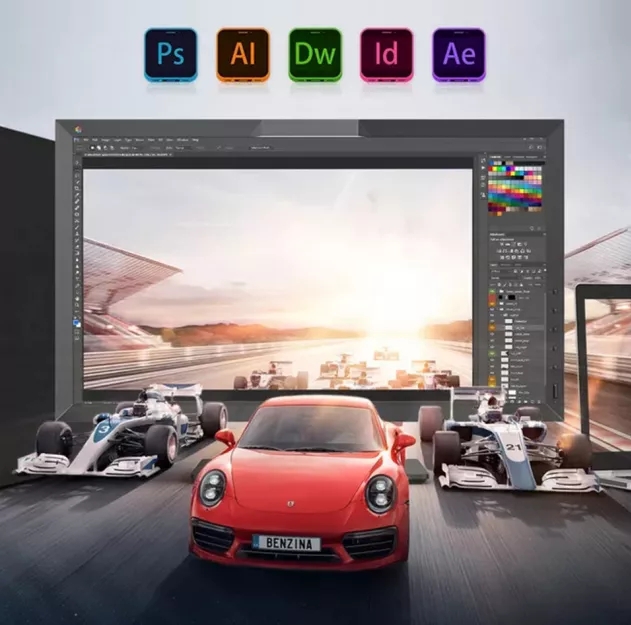Add a Color Balance adjustment

pyautogui.click(x=505, y=251)
